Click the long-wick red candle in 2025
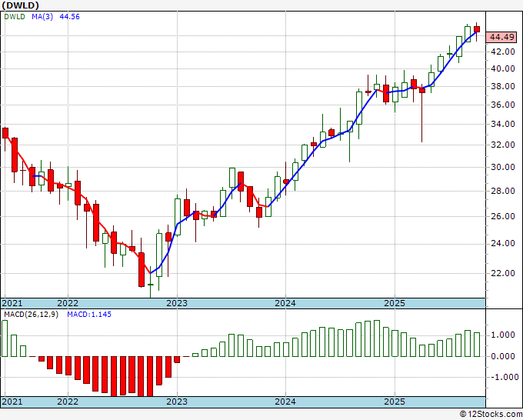This screenshot has width=523, height=420. (422, 91)
